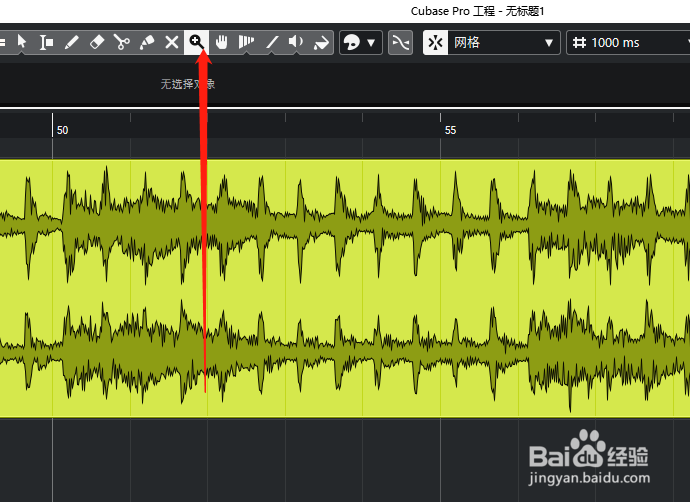The image size is (690, 502).
Task: Open the color palette selector dropdown
Action: click(x=360, y=42)
